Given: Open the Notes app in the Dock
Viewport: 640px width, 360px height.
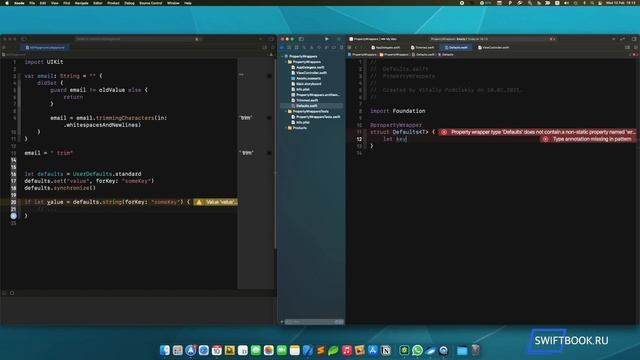Looking at the screenshot, I should point(295,350).
